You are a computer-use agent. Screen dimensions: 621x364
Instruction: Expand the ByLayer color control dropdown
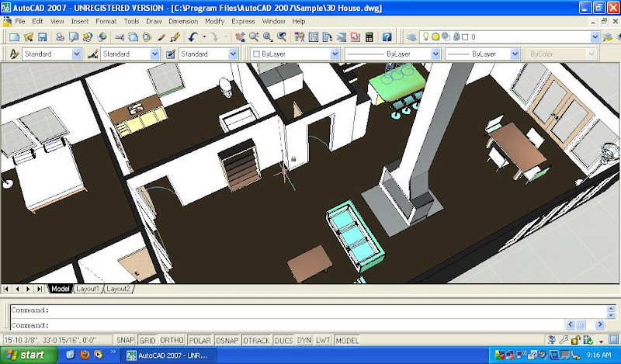tap(335, 54)
